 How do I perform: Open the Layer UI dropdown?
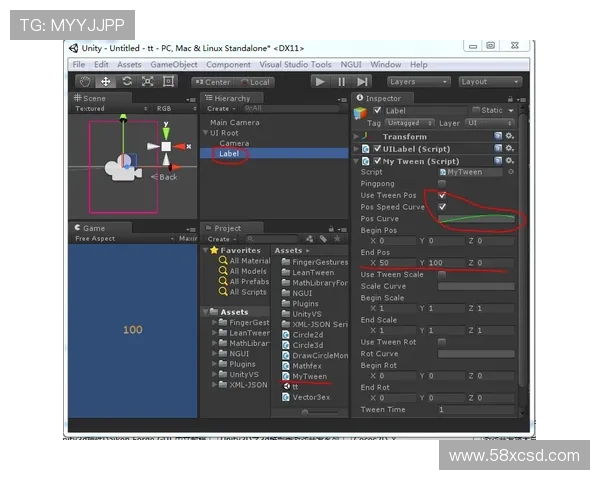point(490,123)
